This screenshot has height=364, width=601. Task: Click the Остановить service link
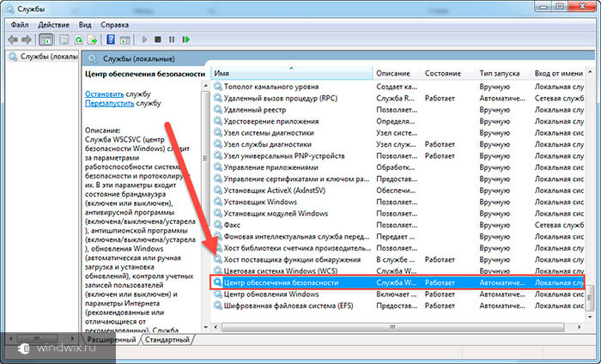(x=104, y=94)
